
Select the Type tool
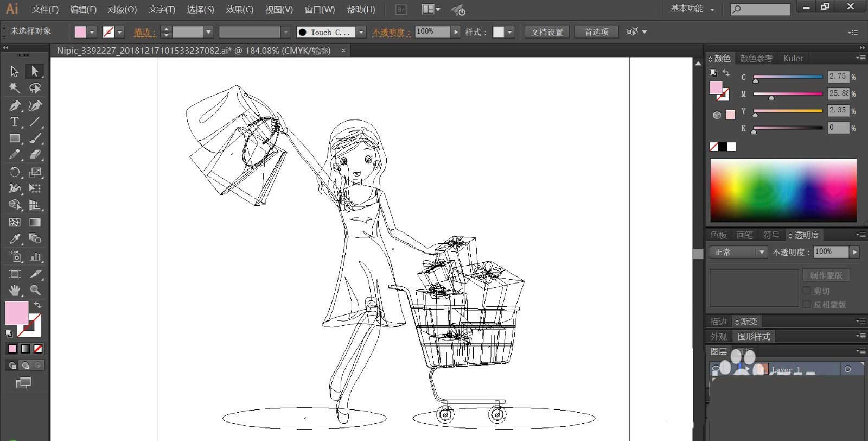point(15,122)
